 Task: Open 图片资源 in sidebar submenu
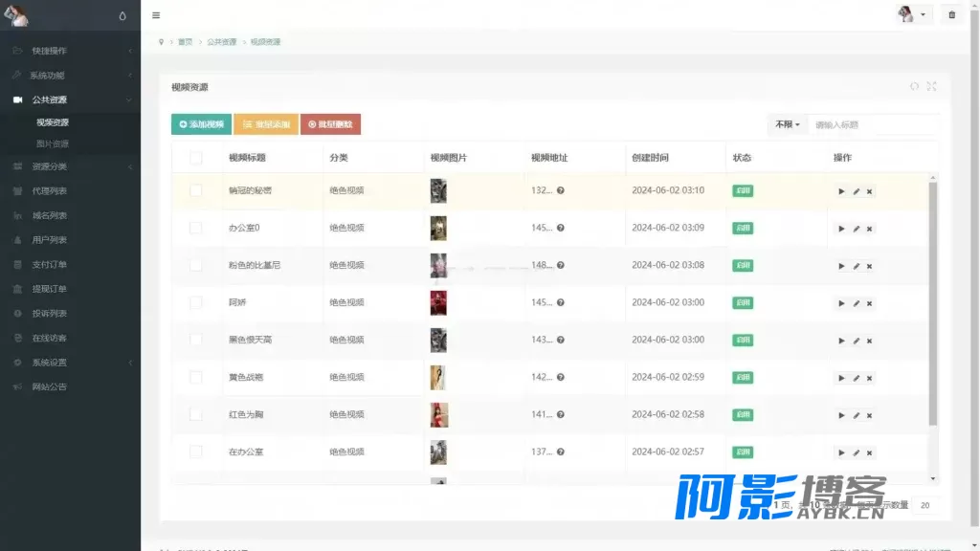[53, 143]
